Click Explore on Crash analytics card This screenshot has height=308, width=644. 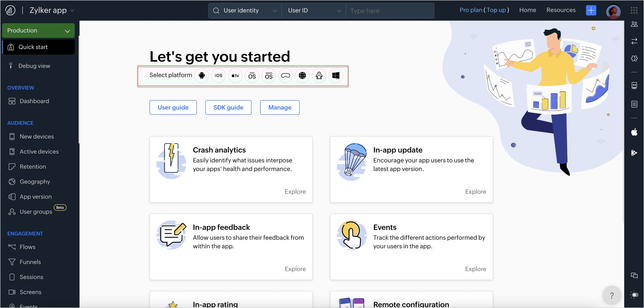click(295, 192)
